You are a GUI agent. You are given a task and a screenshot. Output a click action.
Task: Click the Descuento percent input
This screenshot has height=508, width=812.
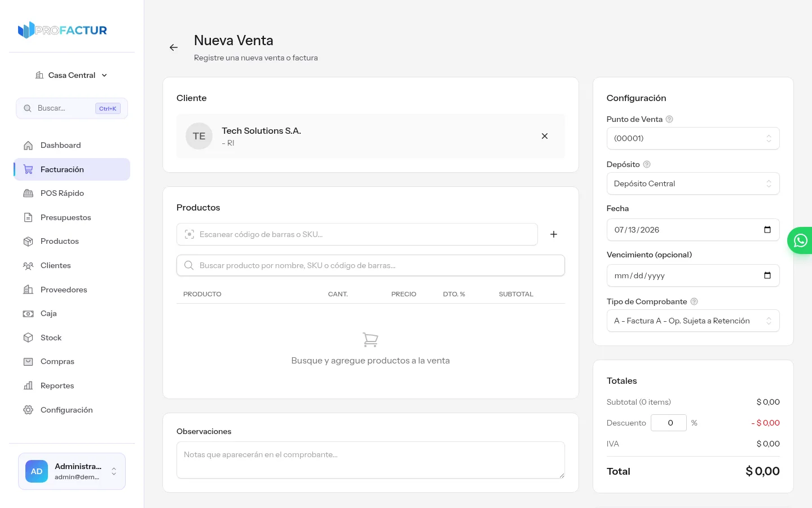[x=669, y=423]
